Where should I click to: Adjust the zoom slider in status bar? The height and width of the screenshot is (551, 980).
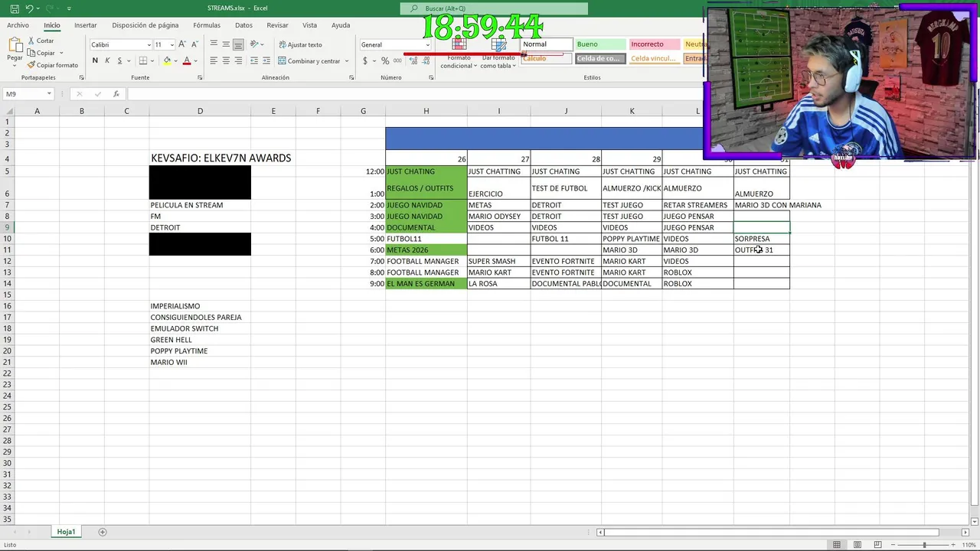[924, 545]
